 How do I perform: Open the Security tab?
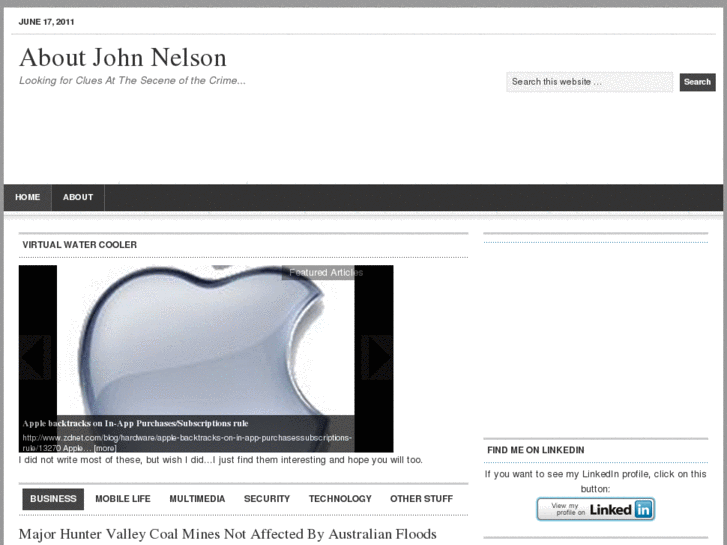tap(267, 499)
